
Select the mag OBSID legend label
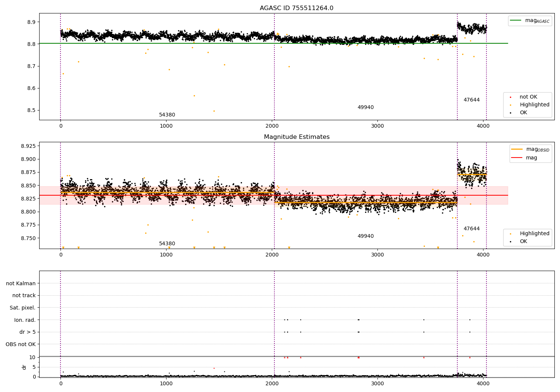point(538,149)
